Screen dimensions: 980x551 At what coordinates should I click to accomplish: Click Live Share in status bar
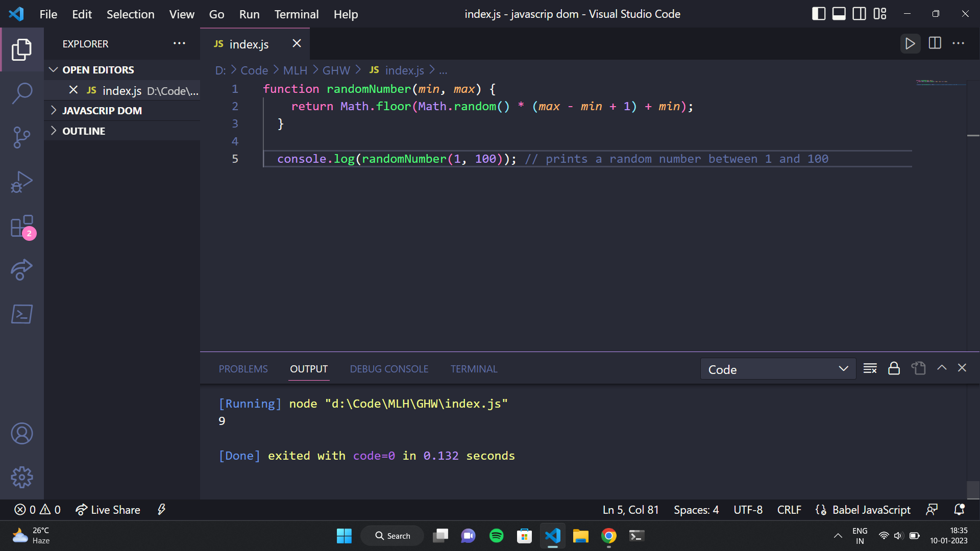108,510
